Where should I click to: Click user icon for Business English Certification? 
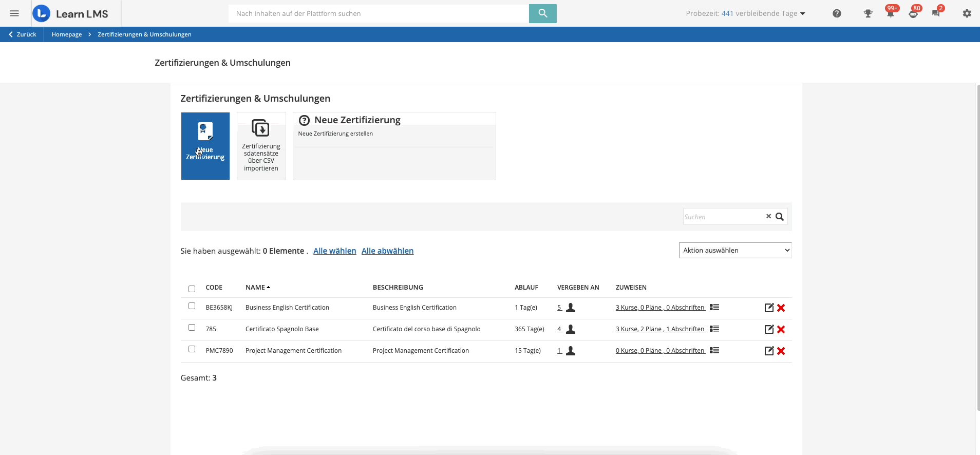point(571,308)
